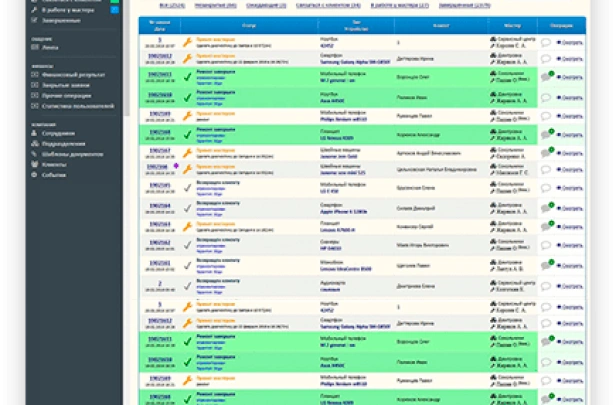616x405 pixels.
Task: Click orange wrench status icon in Артюхов row
Action: coord(186,151)
